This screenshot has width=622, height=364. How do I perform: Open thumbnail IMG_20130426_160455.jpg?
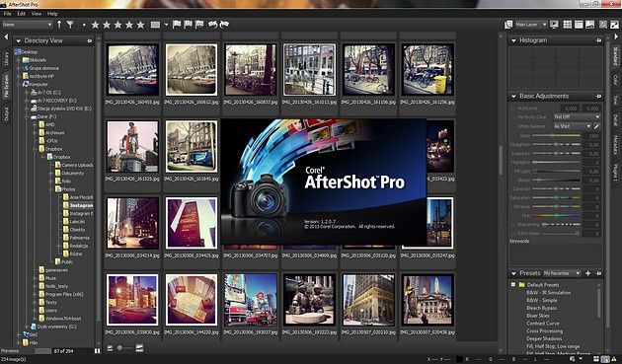tap(132, 70)
